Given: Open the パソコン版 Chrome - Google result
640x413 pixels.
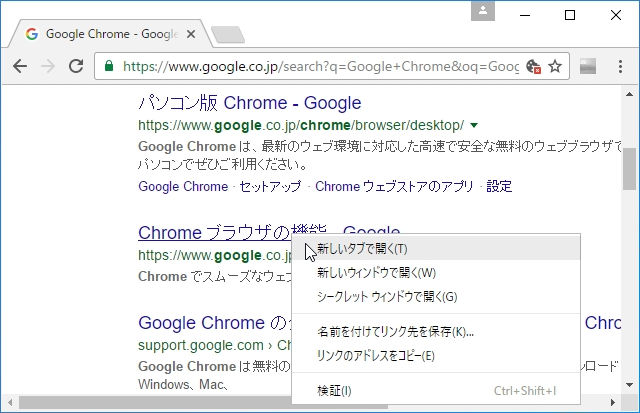Looking at the screenshot, I should (x=250, y=103).
